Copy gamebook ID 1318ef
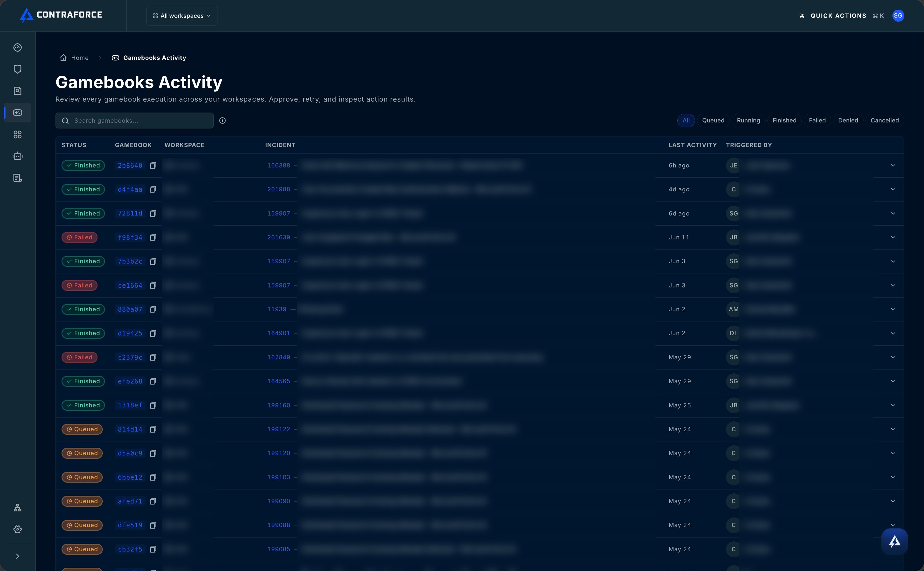This screenshot has width=924, height=571. (153, 405)
